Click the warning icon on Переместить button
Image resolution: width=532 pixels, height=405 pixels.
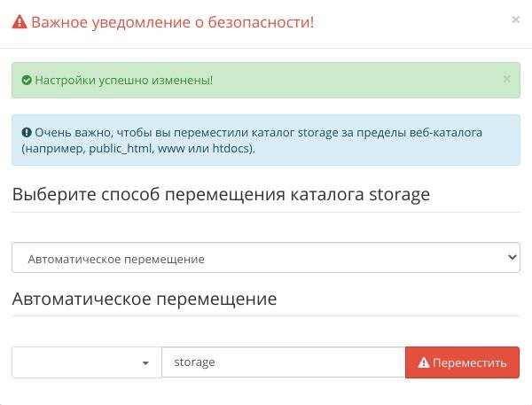(424, 362)
